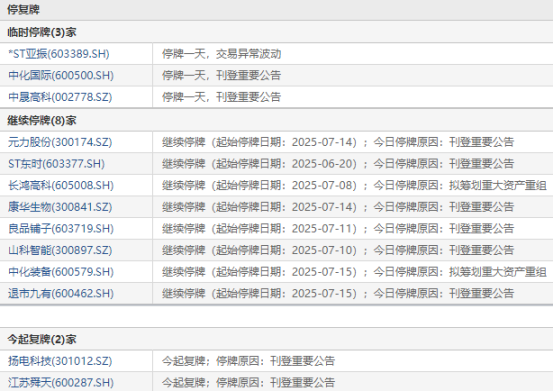The image size is (554, 392).
Task: Select 元力股份's suspension reason text
Action: pyautogui.click(x=338, y=142)
